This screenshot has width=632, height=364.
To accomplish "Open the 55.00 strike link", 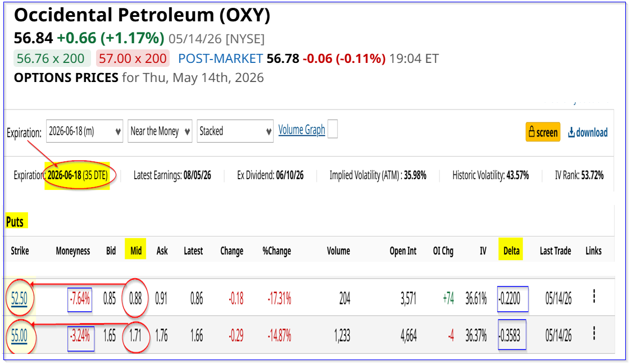I will [x=19, y=335].
